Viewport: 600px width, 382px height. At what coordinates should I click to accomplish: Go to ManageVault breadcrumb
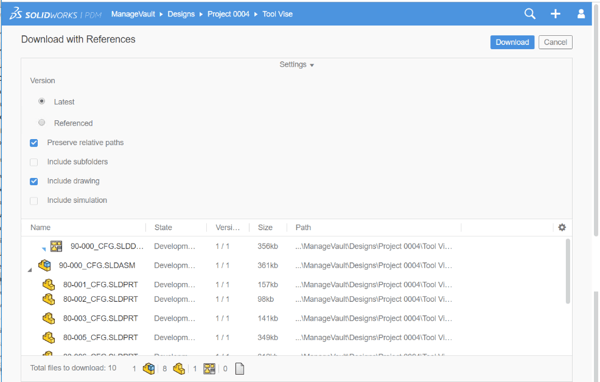click(133, 14)
